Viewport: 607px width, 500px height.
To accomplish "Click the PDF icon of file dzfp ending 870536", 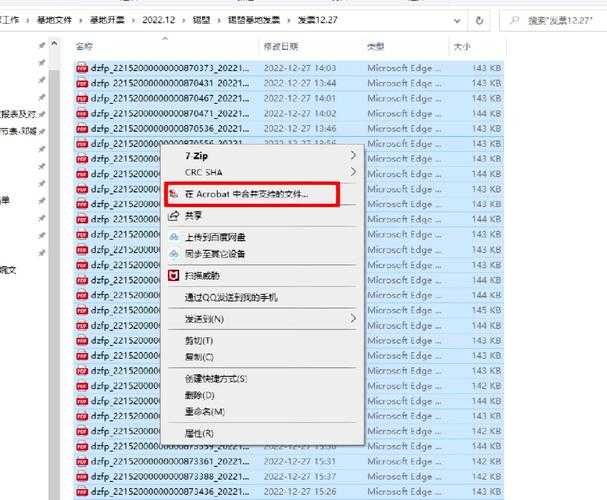I will point(82,129).
